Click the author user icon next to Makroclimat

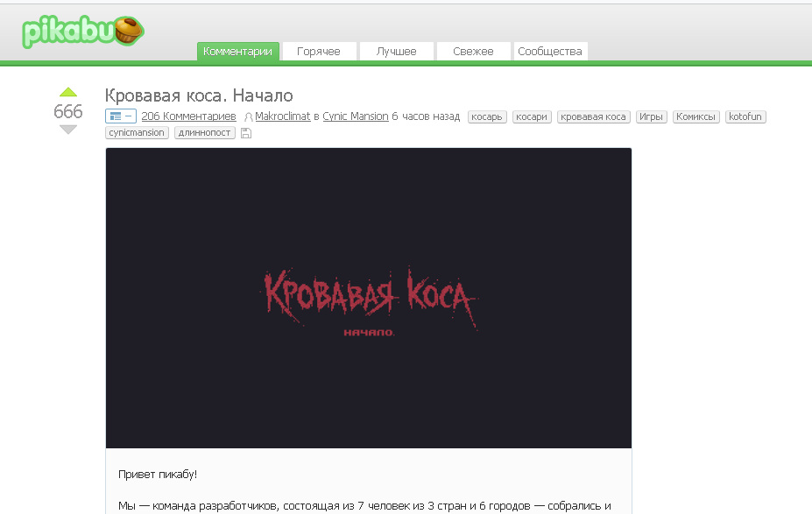click(x=249, y=116)
